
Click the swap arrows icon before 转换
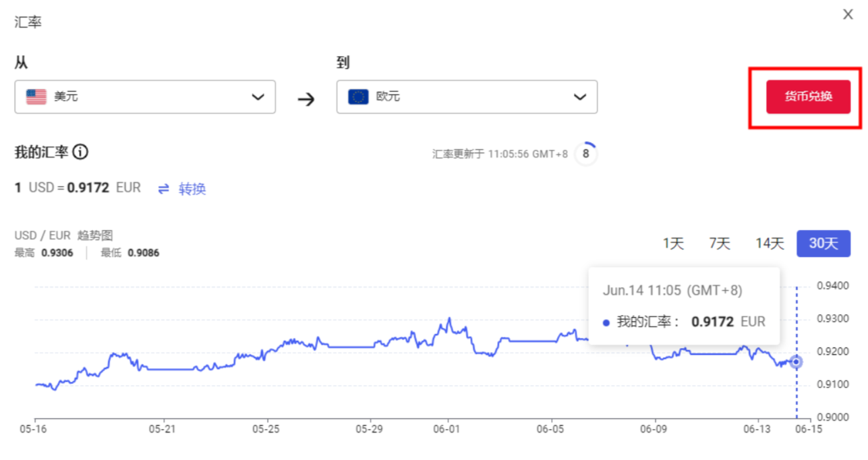(164, 189)
